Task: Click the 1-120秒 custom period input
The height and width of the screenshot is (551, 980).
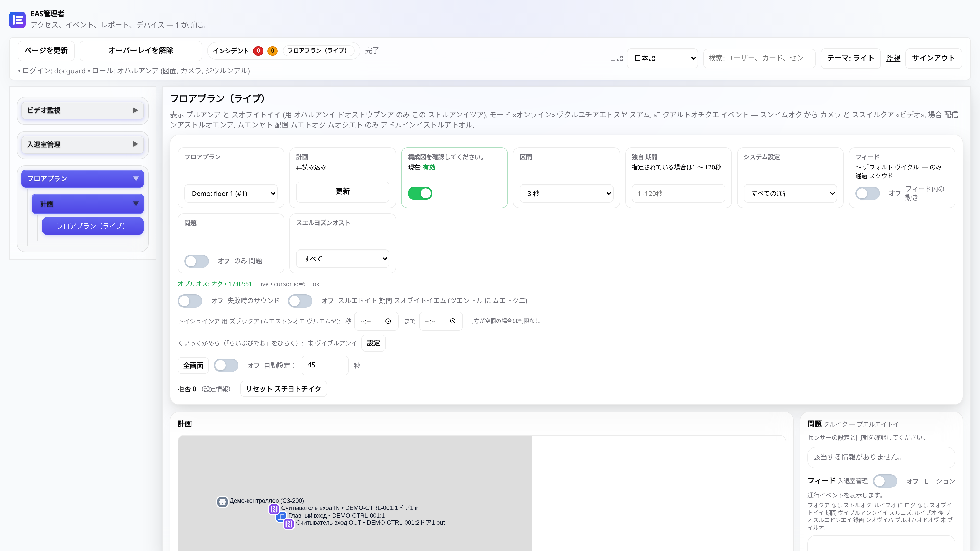Action: pos(678,194)
